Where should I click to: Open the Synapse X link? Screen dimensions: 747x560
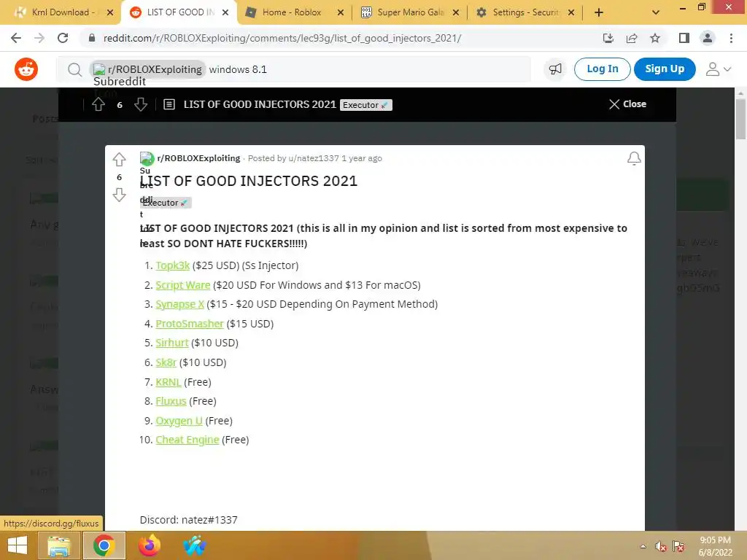(179, 304)
